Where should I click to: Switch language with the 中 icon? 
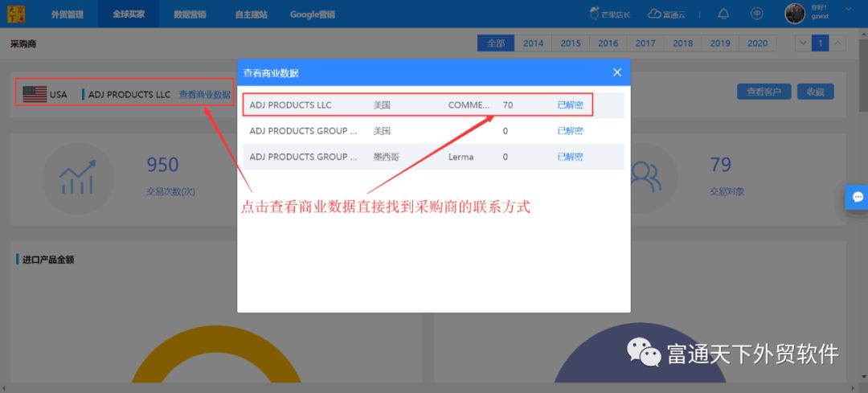point(757,14)
